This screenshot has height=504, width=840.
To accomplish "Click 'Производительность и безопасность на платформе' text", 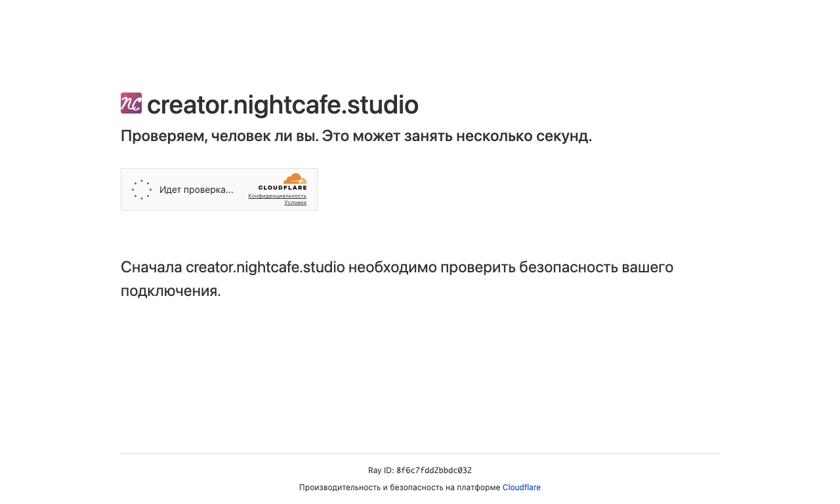I will click(x=400, y=488).
